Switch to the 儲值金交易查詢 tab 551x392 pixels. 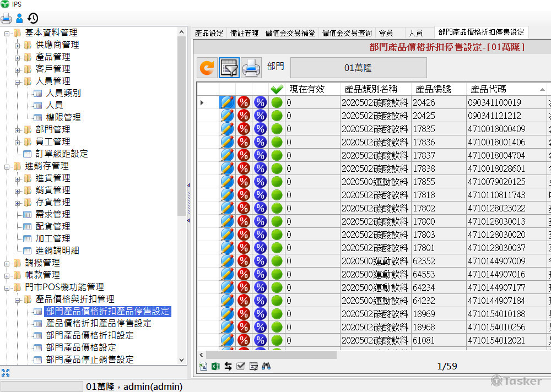tap(347, 33)
